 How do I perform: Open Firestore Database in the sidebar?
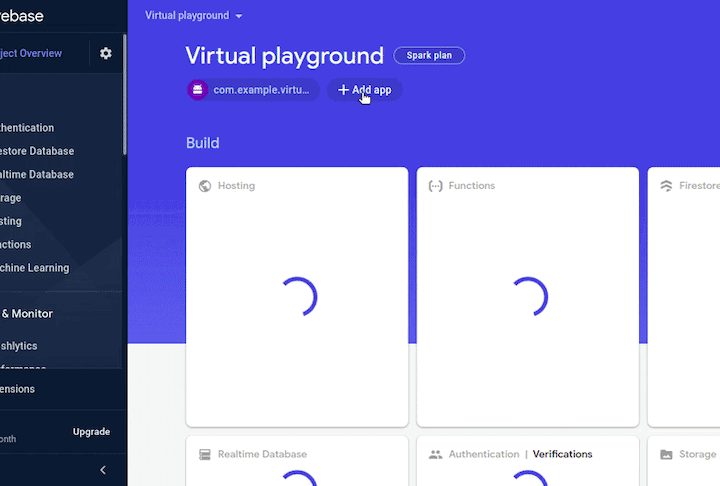[37, 151]
